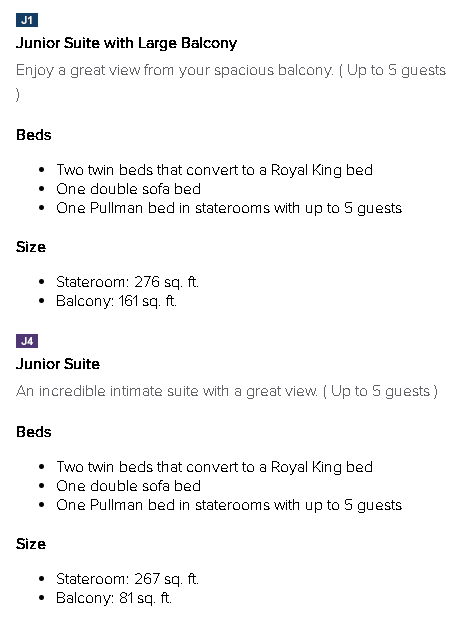
Task: Click the Pullman bed item in J1
Action: (229, 208)
